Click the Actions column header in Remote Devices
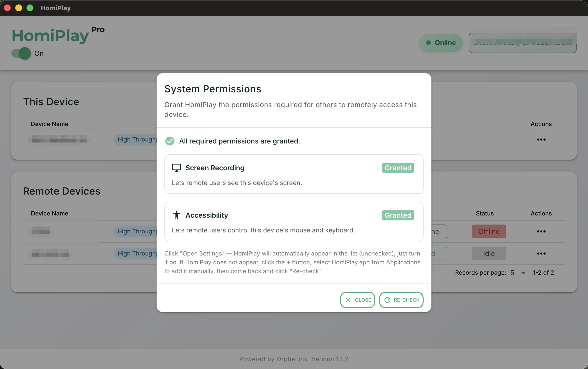The width and height of the screenshot is (588, 369). 541,213
